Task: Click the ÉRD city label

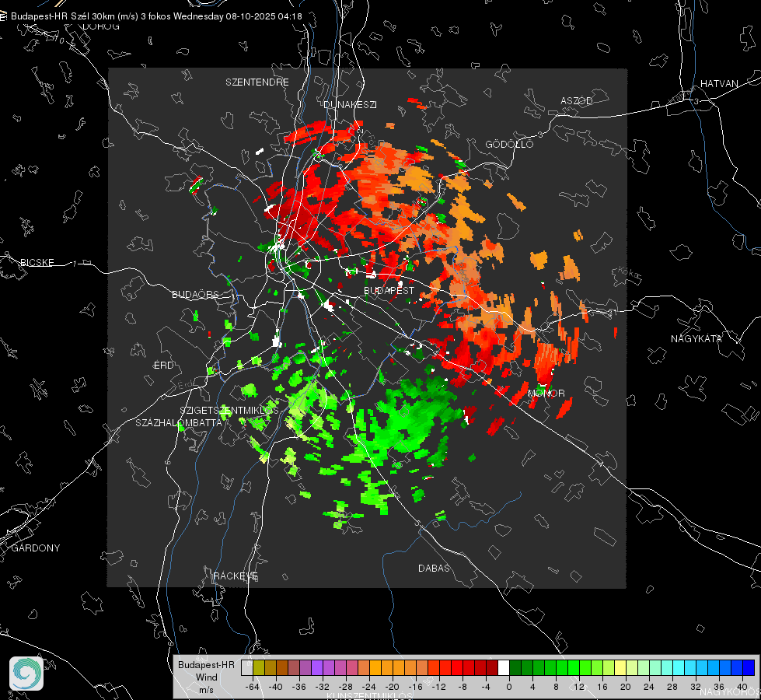Action: 163,366
